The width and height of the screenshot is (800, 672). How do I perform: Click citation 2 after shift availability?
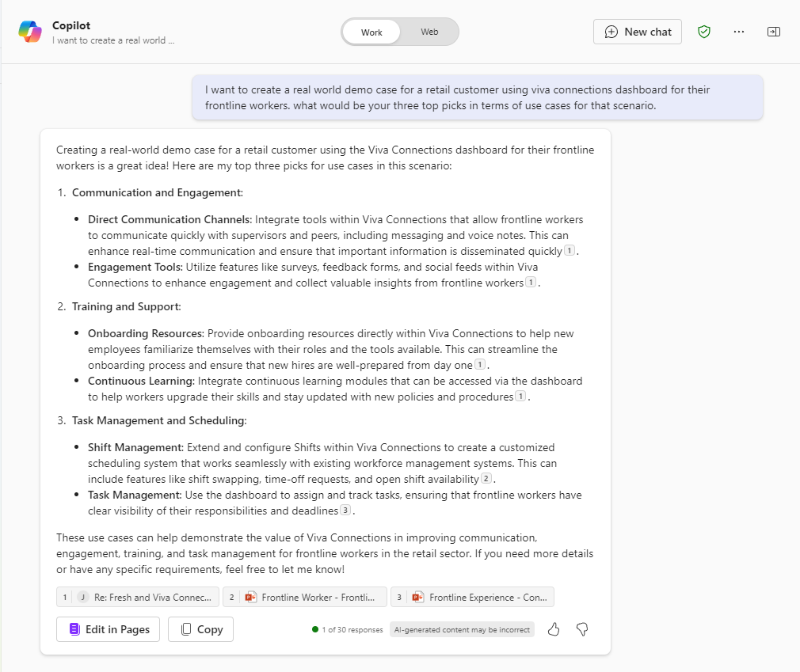click(x=486, y=478)
